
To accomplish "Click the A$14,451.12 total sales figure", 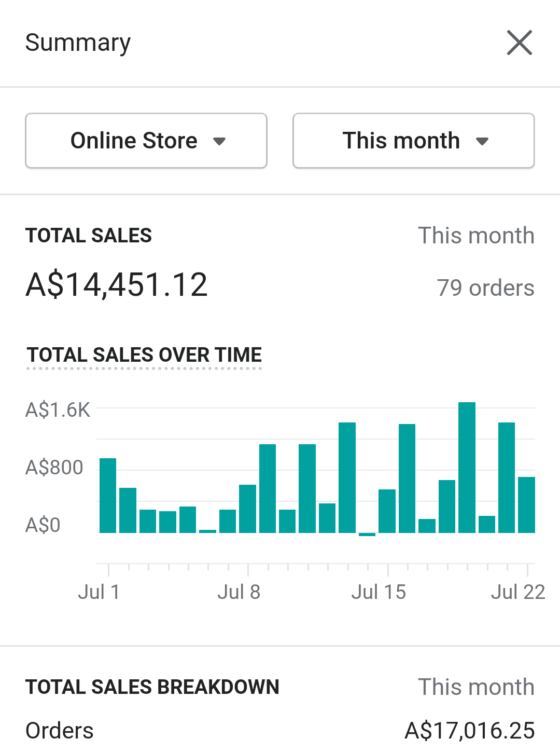I will [117, 283].
